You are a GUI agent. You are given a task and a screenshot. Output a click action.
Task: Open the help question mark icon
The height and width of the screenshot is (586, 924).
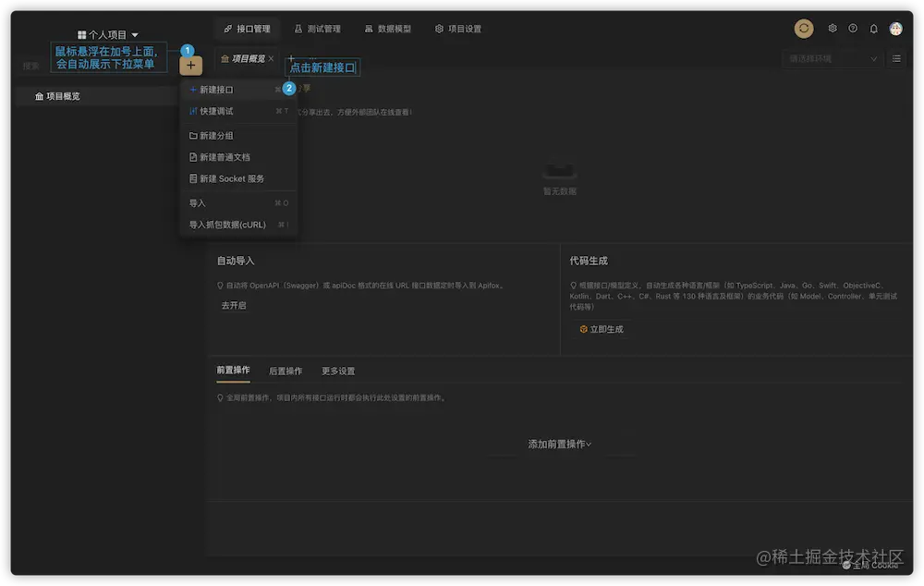[851, 29]
